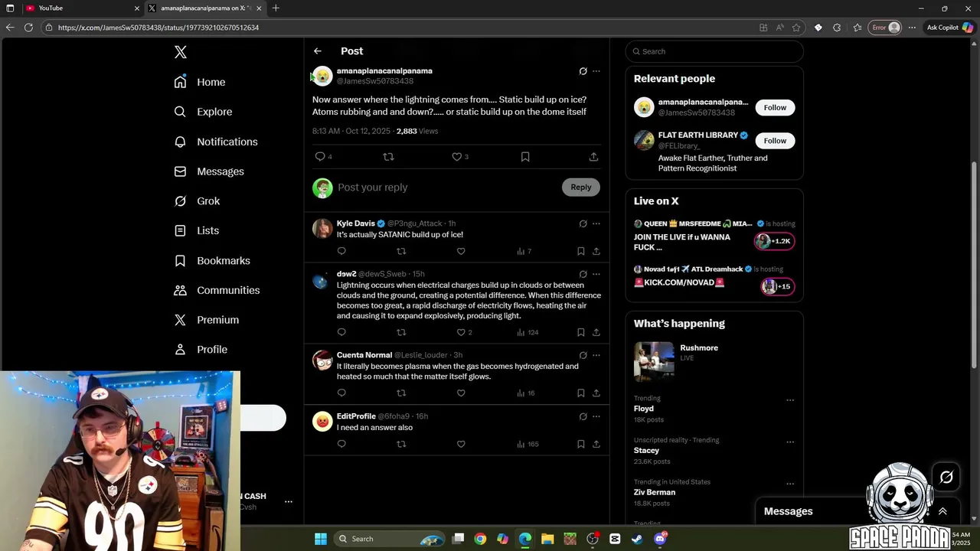This screenshot has width=980, height=551.
Task: Open Notifications in sidebar
Action: pyautogui.click(x=216, y=142)
